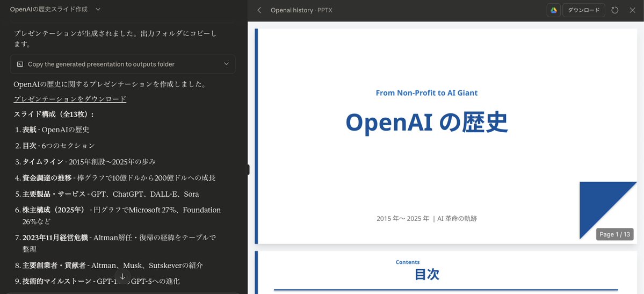Select the 目次 contents slide
The height and width of the screenshot is (294, 644).
tap(446, 273)
